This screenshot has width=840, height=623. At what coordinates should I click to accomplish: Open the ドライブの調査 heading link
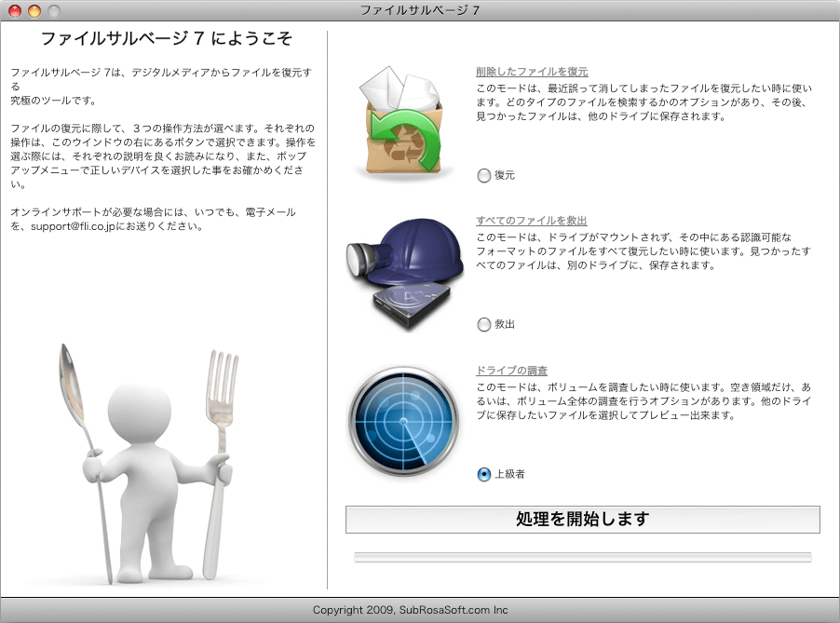coord(511,370)
